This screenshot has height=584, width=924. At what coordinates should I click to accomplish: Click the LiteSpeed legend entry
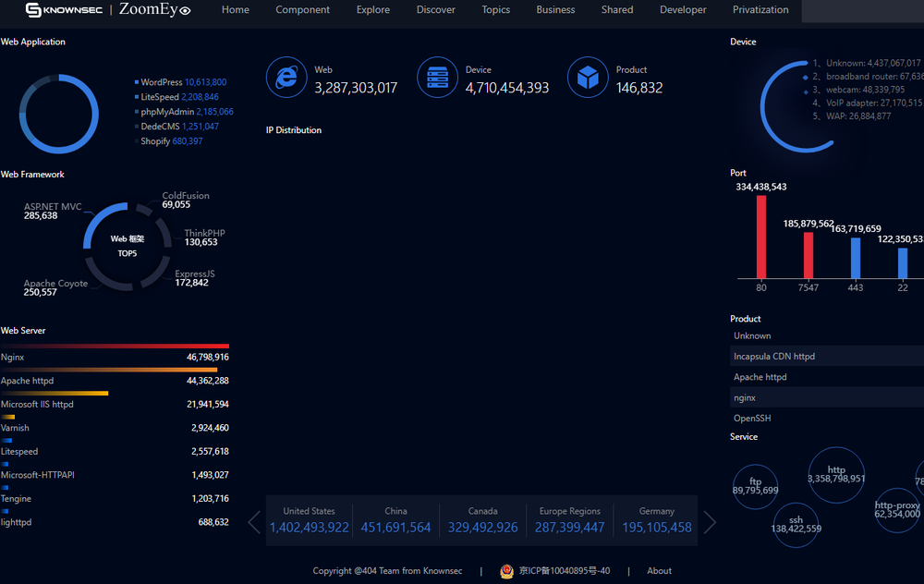(176, 97)
